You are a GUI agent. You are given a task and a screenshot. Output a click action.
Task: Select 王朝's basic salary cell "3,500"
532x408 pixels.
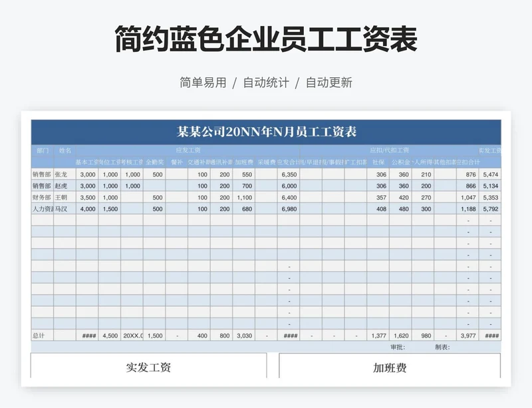(x=87, y=198)
